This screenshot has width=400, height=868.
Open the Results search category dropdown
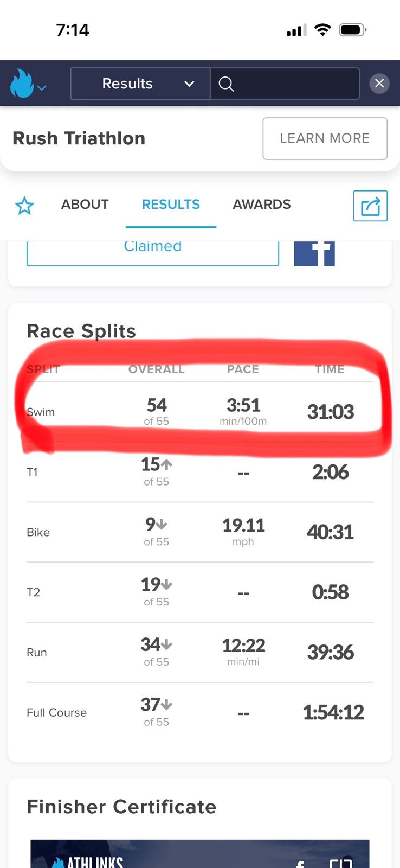(140, 84)
